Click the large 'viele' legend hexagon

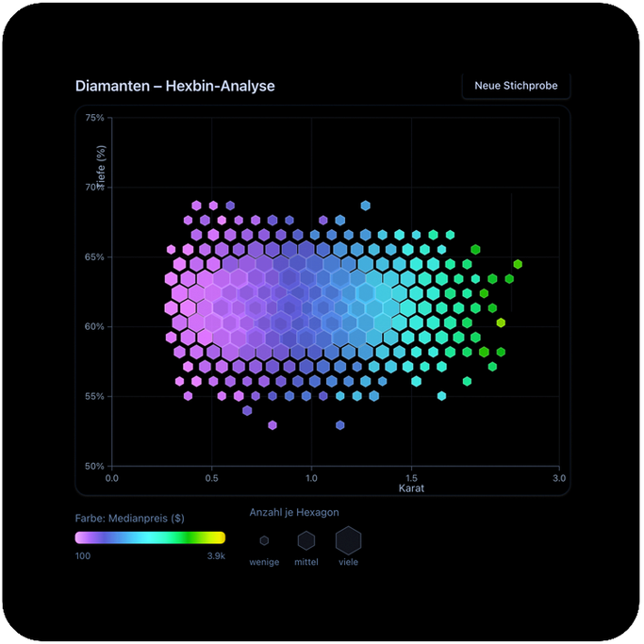click(349, 540)
